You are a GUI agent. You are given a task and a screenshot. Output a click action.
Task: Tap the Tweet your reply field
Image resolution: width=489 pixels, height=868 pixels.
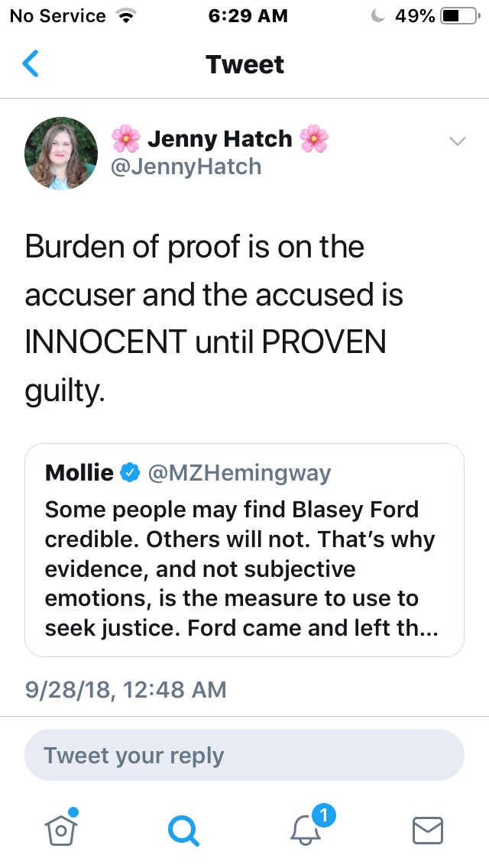coord(244,756)
